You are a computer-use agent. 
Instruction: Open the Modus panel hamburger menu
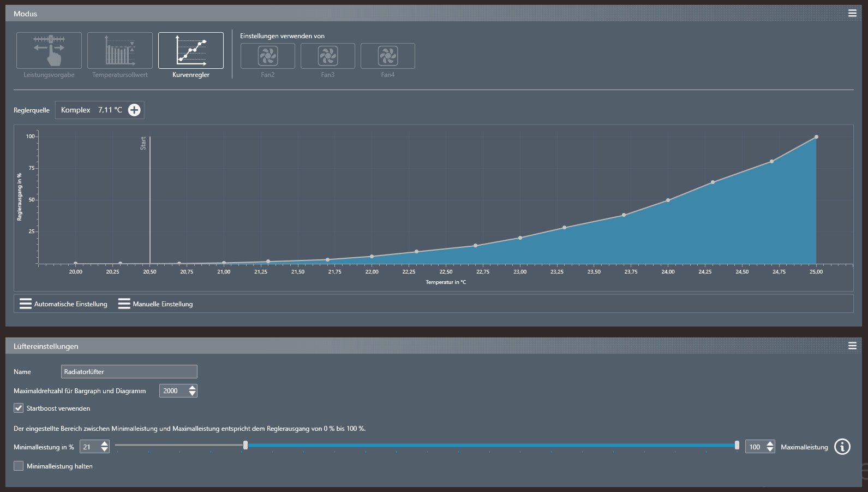coord(852,13)
